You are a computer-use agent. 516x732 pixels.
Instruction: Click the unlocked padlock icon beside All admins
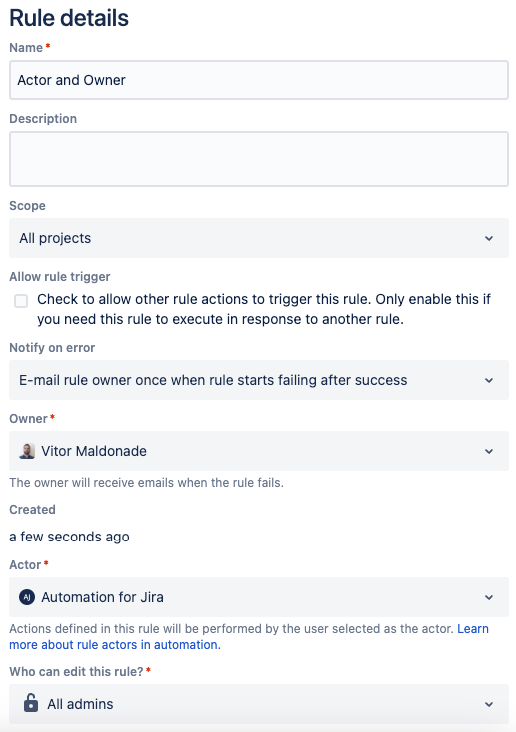coord(31,703)
